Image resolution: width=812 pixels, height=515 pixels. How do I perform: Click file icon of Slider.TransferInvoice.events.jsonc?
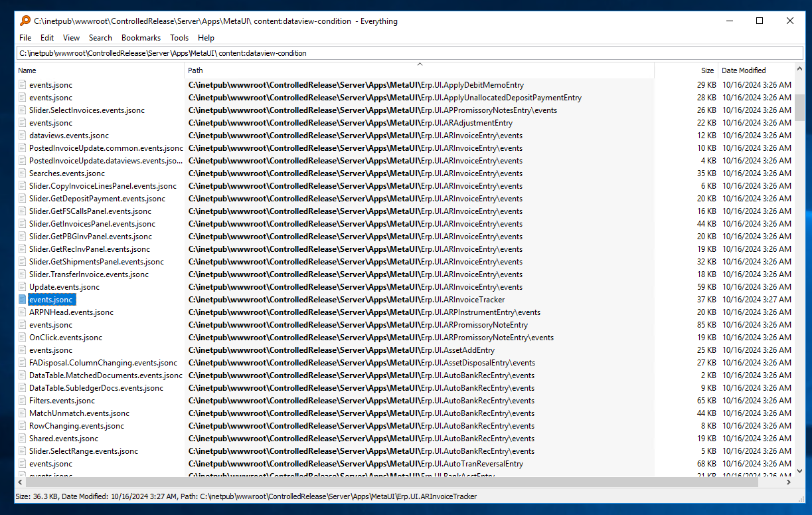(x=22, y=274)
